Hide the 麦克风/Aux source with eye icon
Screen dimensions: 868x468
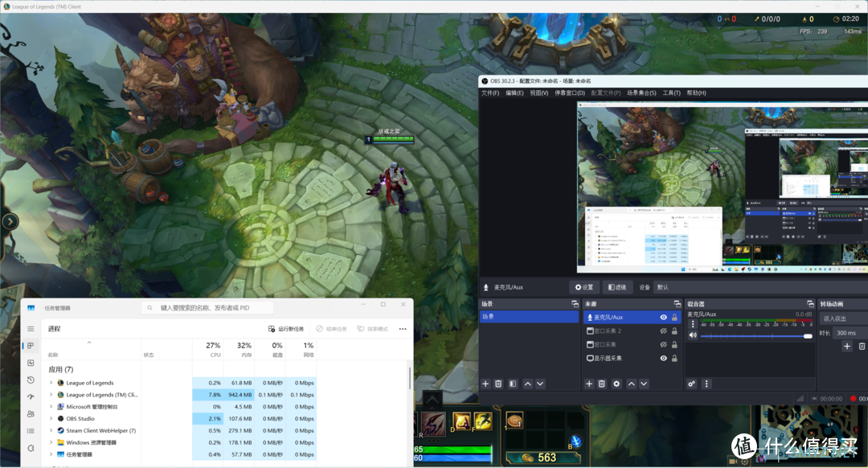(663, 318)
